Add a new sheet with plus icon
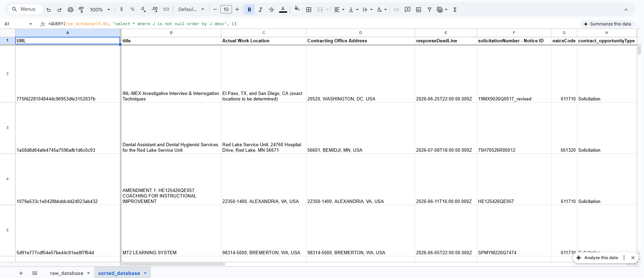The image size is (644, 278). tap(21, 273)
